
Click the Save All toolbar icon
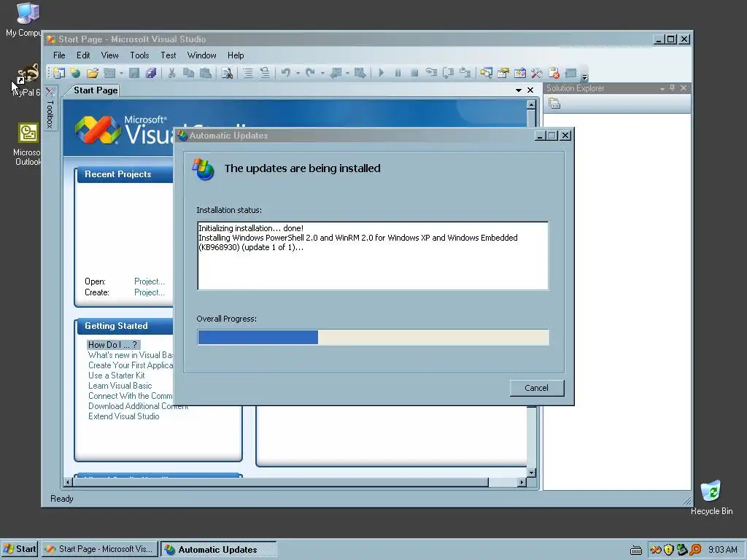click(x=151, y=73)
